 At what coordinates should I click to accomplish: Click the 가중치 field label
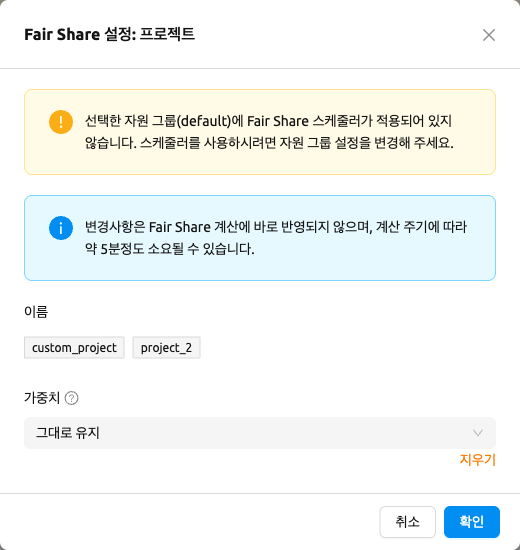pos(42,398)
